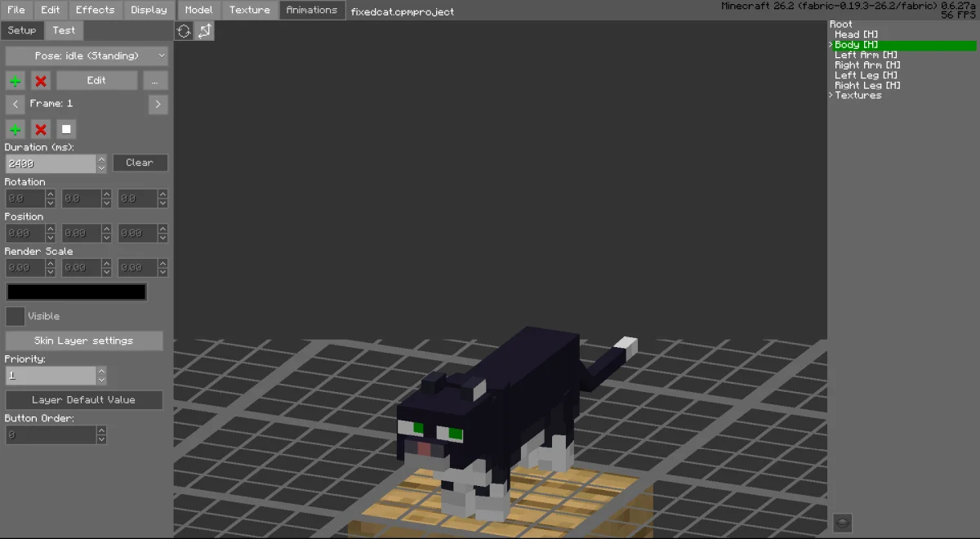Add a new animation with the green plus next to Edit
Image resolution: width=980 pixels, height=539 pixels.
pos(16,81)
